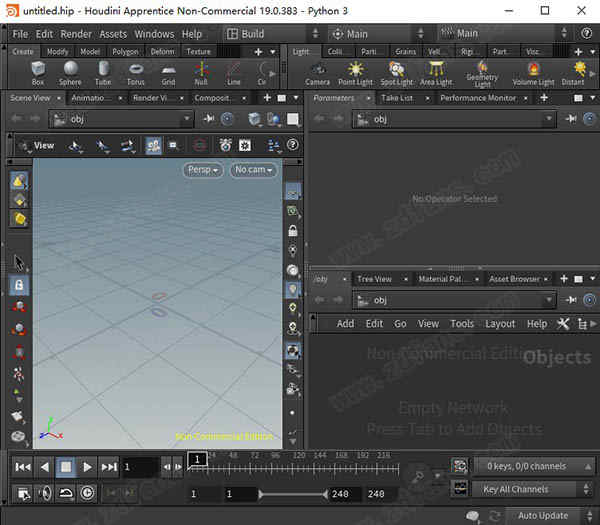Click the 0 keys, 0/0 channels button
This screenshot has width=600, height=525.
533,466
